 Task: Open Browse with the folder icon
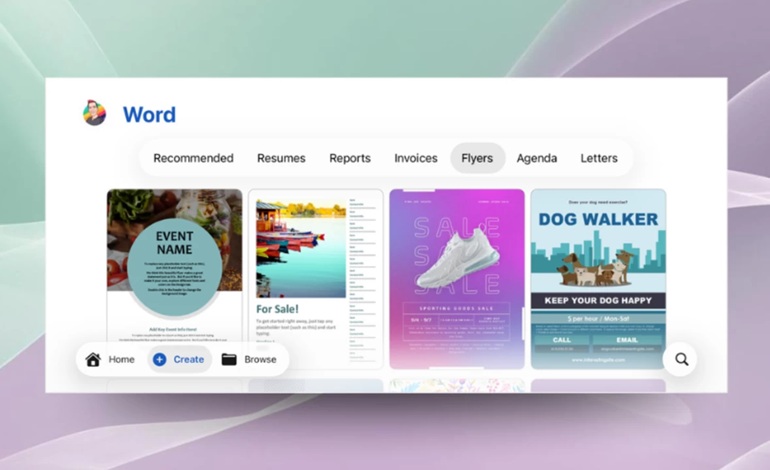(249, 359)
